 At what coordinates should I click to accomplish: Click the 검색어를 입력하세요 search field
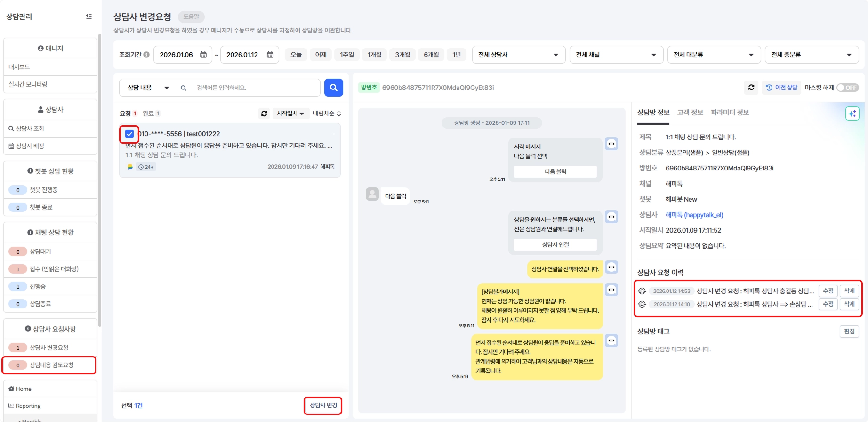256,88
